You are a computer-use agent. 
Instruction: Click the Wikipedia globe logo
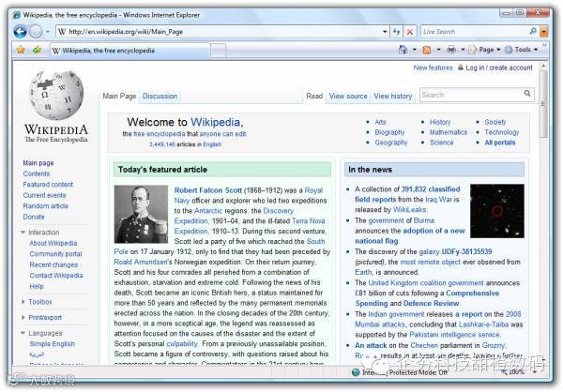56,95
